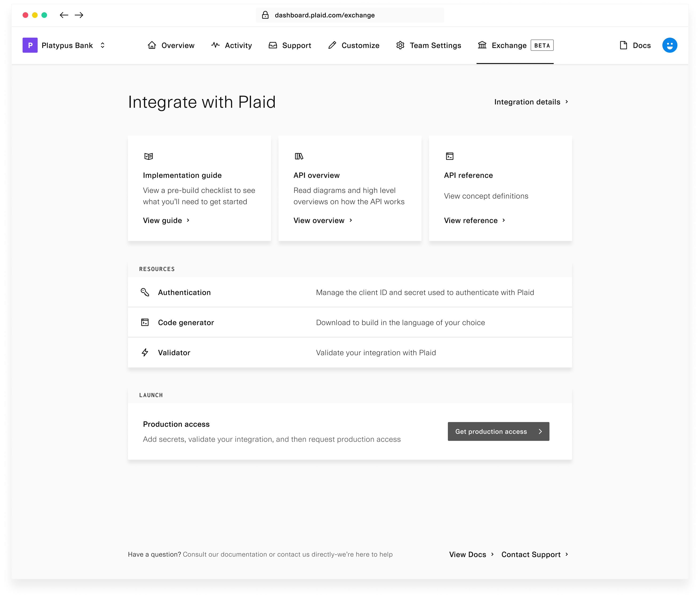Open the Implementation guide card title
The width and height of the screenshot is (700, 598).
[182, 175]
